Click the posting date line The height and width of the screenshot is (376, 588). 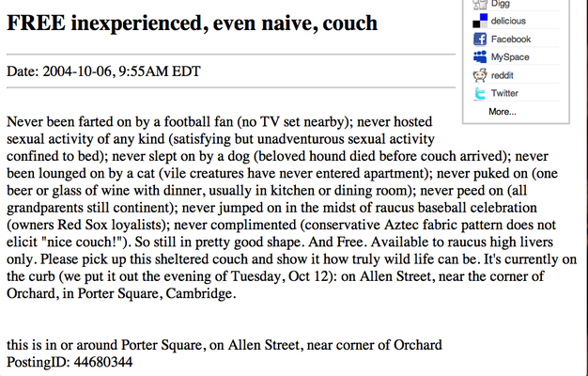[103, 71]
